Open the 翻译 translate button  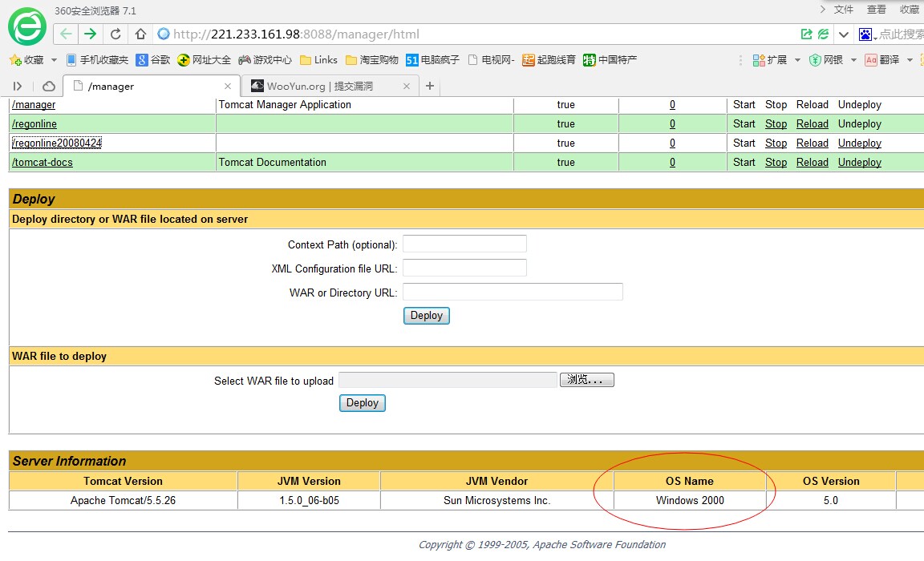pos(882,60)
